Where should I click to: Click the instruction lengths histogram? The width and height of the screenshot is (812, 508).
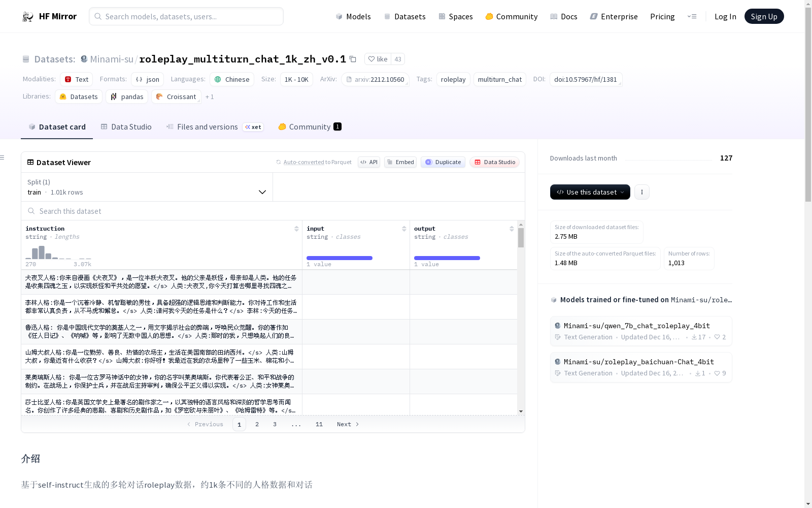tap(58, 252)
